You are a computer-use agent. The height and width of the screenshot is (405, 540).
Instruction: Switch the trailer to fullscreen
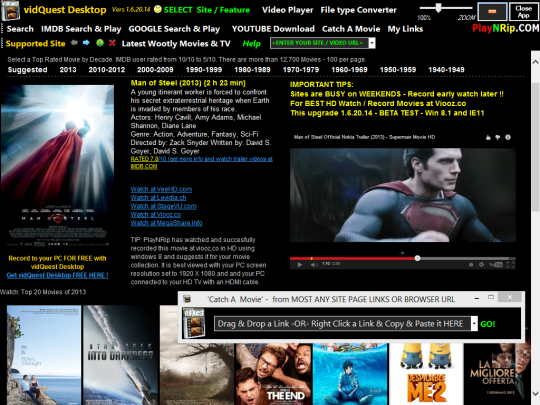(x=510, y=264)
